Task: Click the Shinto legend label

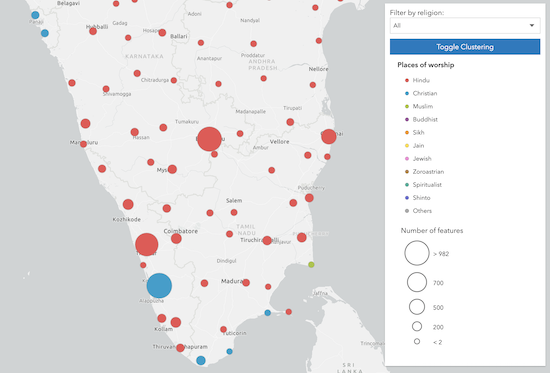Action: 422,198
